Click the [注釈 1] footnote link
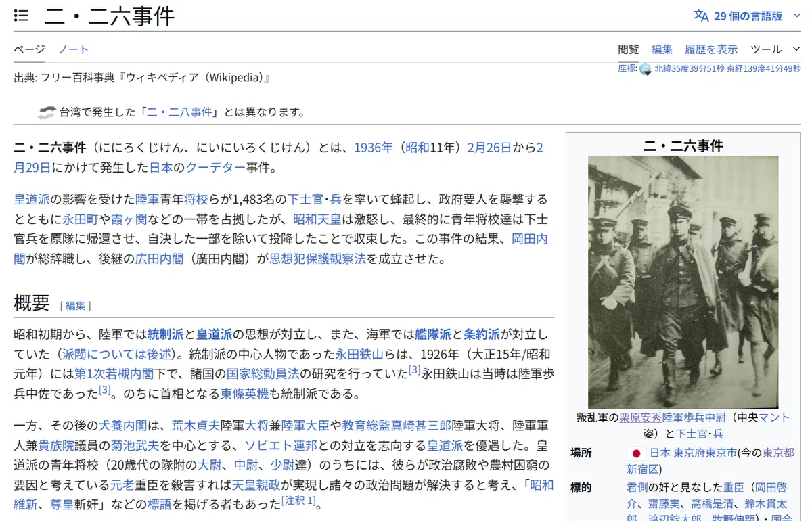The image size is (812, 521). coord(298,501)
